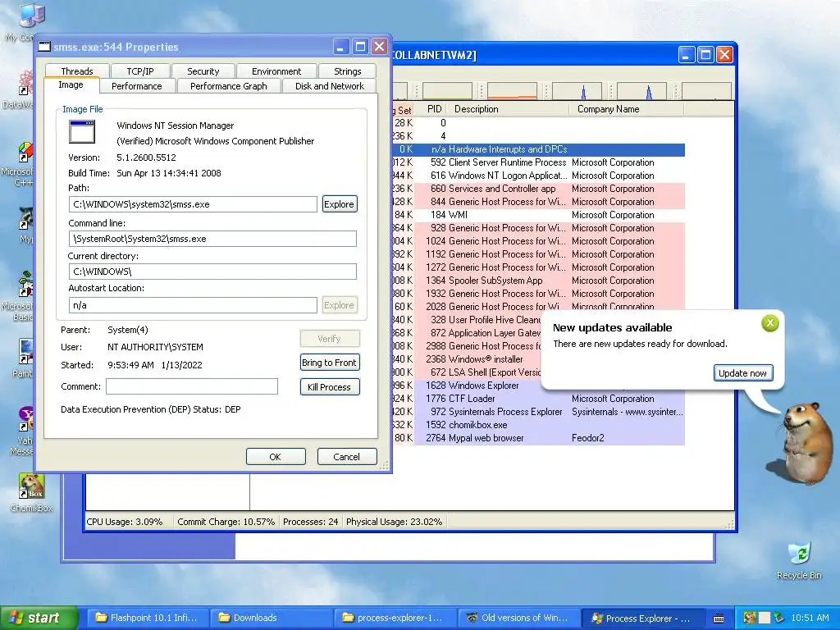Viewport: 840px width, 630px height.
Task: Click the Start button
Action: (x=38, y=619)
